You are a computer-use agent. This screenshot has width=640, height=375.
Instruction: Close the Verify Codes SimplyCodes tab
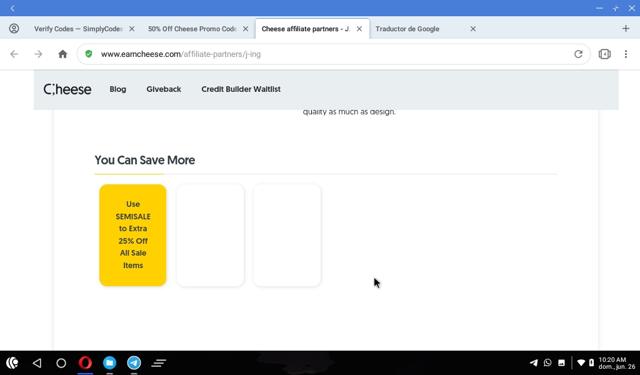tap(132, 29)
